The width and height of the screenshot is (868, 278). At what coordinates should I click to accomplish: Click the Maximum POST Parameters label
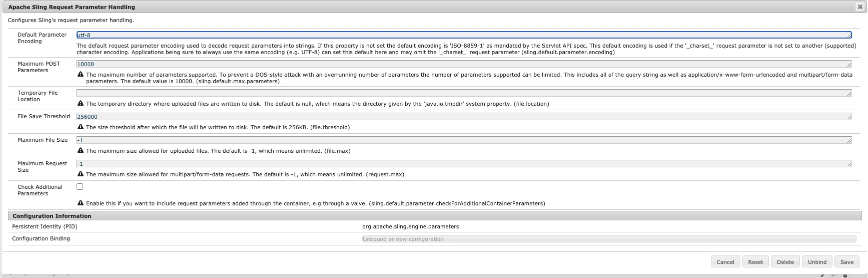[x=39, y=67]
